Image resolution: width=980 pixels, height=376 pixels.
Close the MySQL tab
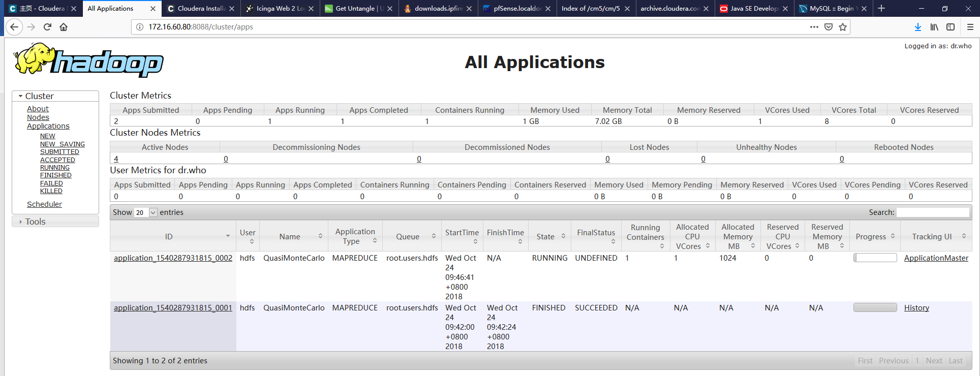864,9
